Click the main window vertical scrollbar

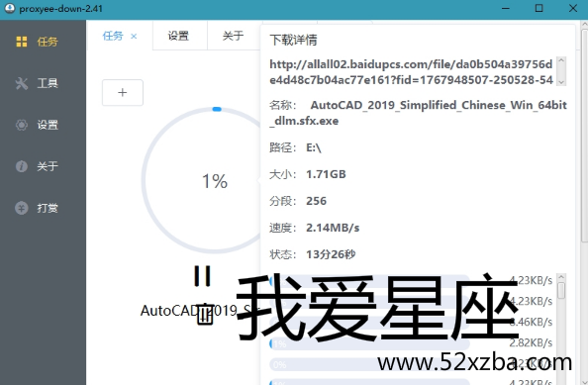(584, 135)
